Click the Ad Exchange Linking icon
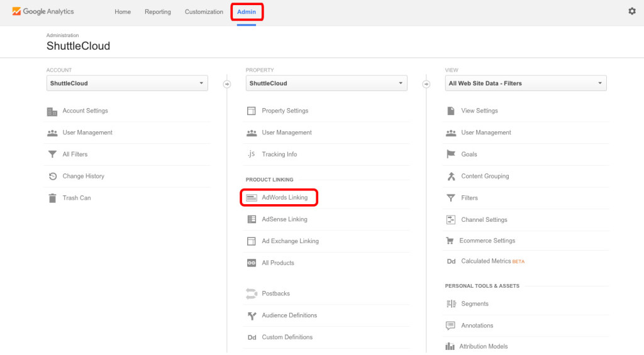644x355 pixels. [252, 241]
